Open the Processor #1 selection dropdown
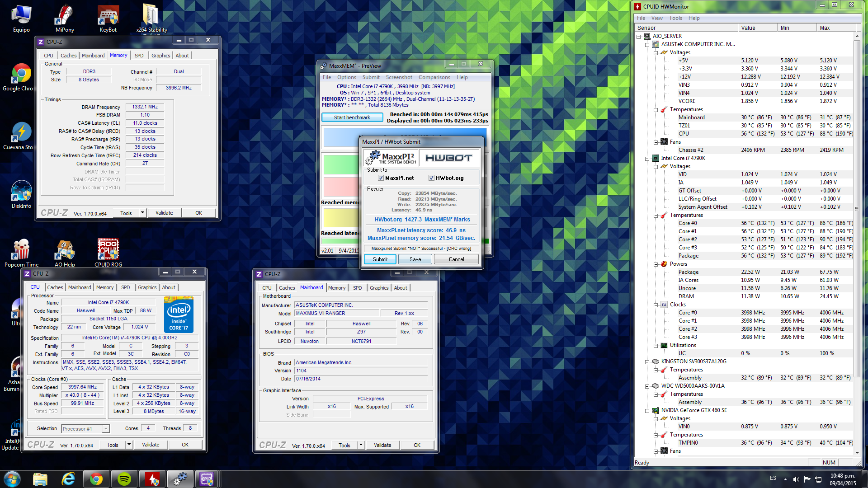 tap(106, 429)
